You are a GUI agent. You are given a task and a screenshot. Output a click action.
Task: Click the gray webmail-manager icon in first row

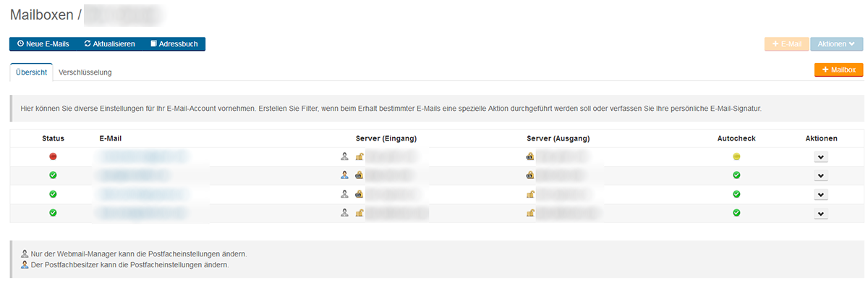tap(345, 156)
